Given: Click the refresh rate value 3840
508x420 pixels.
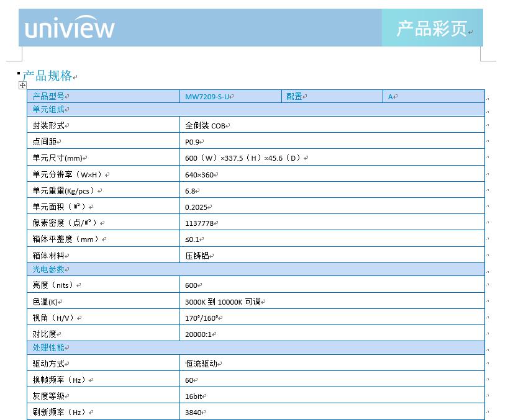Looking at the screenshot, I should coord(194,412).
